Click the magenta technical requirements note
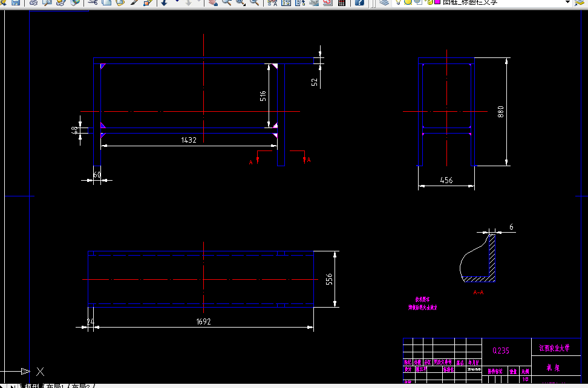The width and height of the screenshot is (588, 388). point(423,304)
